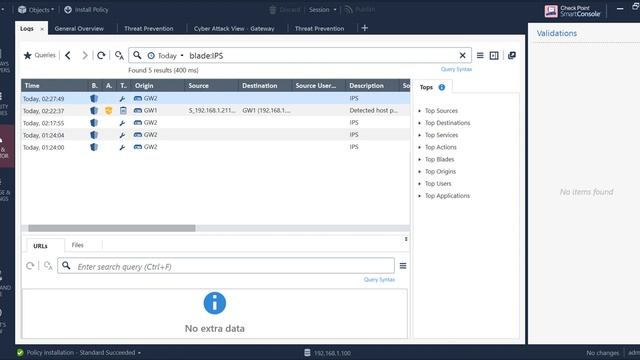Click the Tops info icon
This screenshot has width=640, height=360.
442,87
